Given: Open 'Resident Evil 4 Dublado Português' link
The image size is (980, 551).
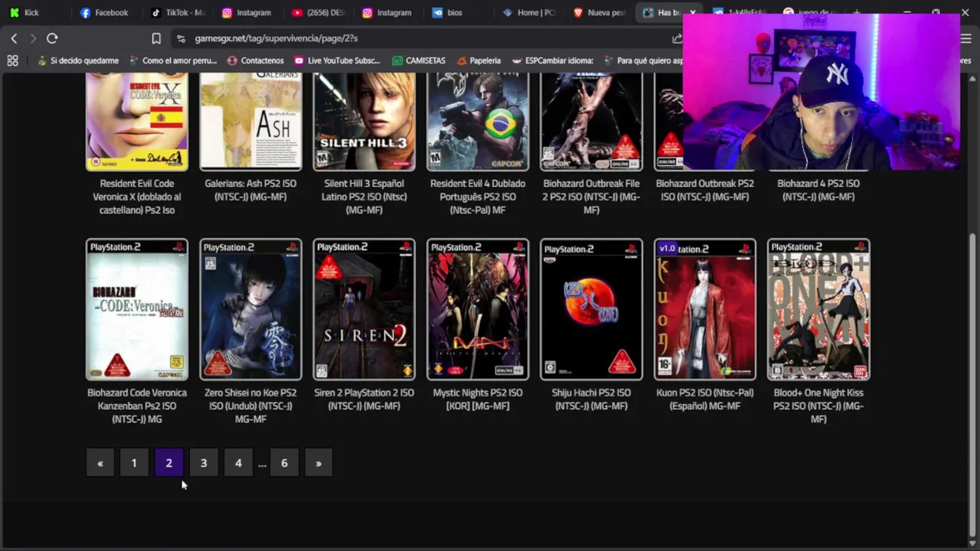Looking at the screenshot, I should tap(478, 197).
